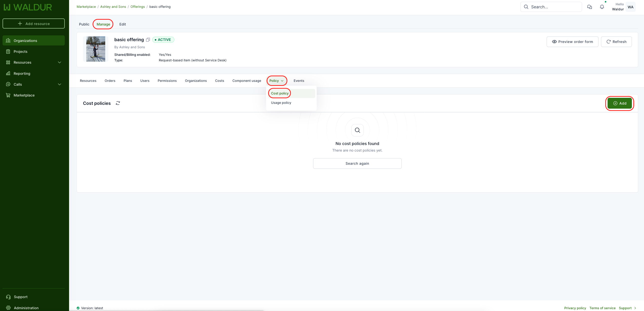Image resolution: width=644 pixels, height=311 pixels.
Task: Click the Ashley and Sons breadcrumb link
Action: tap(113, 7)
